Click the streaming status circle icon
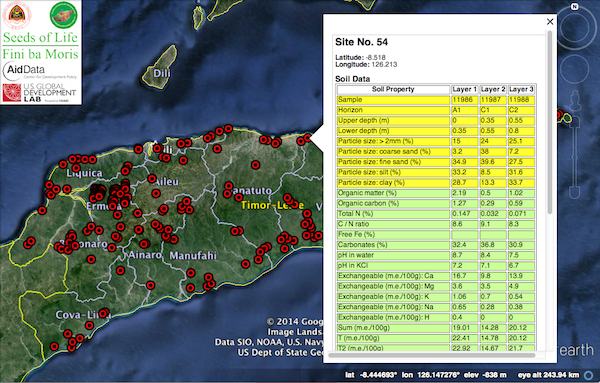The width and height of the screenshot is (600, 383). (x=589, y=375)
